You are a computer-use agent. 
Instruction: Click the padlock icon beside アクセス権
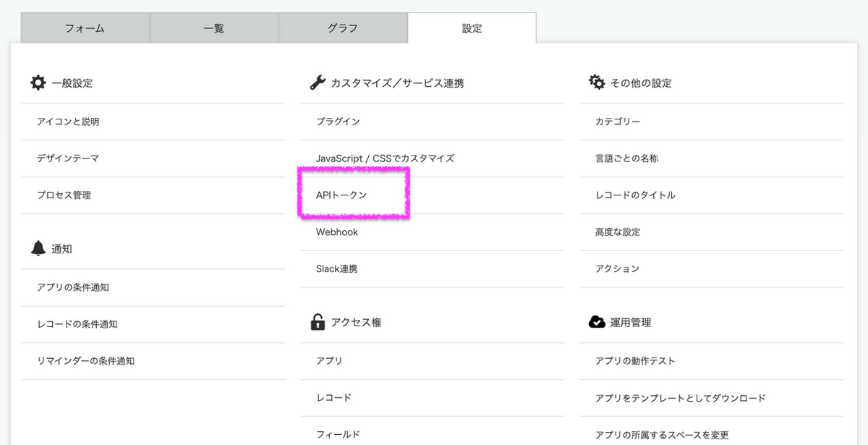coord(316,322)
